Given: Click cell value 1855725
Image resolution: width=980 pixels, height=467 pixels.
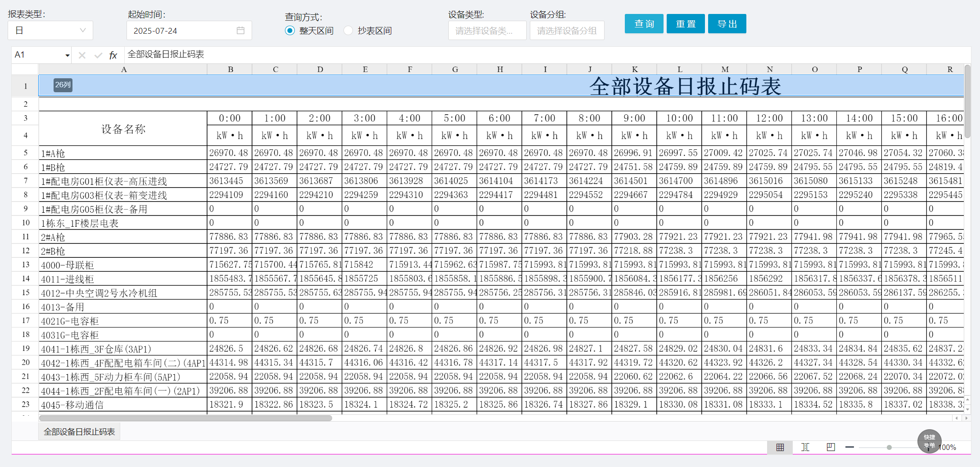Looking at the screenshot, I should [365, 278].
